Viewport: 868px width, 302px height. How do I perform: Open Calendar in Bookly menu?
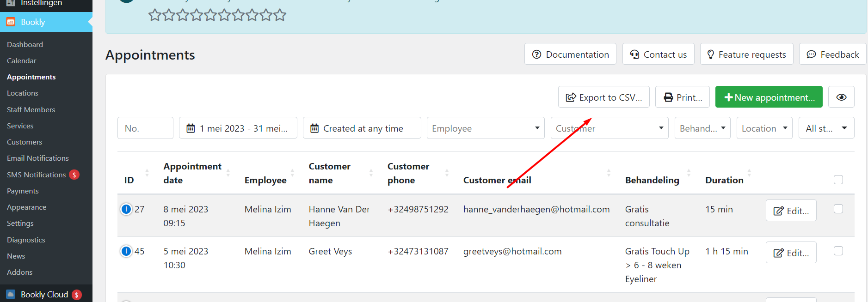pyautogui.click(x=22, y=61)
